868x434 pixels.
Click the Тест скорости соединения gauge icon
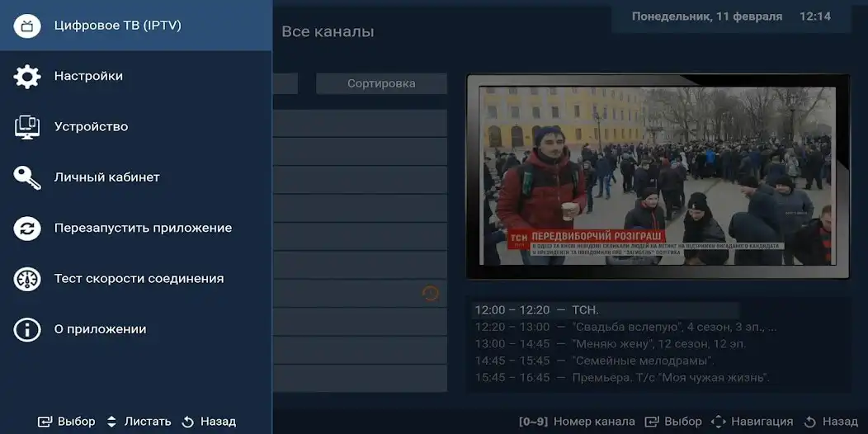point(27,279)
